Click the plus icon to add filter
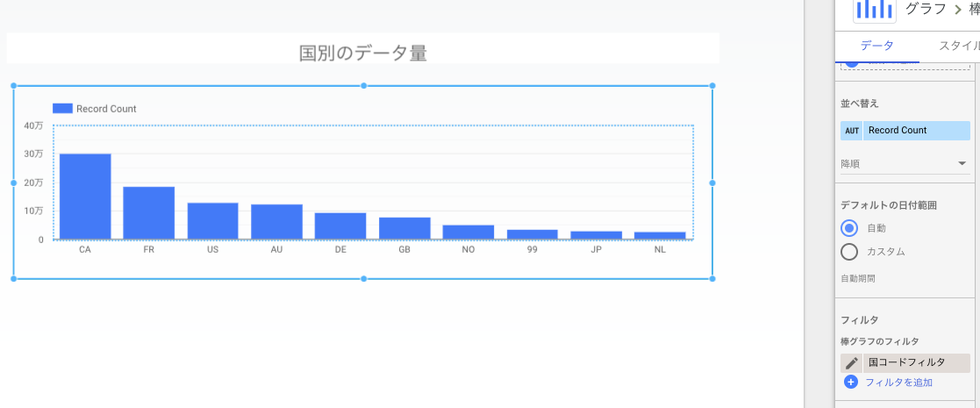Screen dimensions: 980x408 (x=851, y=382)
